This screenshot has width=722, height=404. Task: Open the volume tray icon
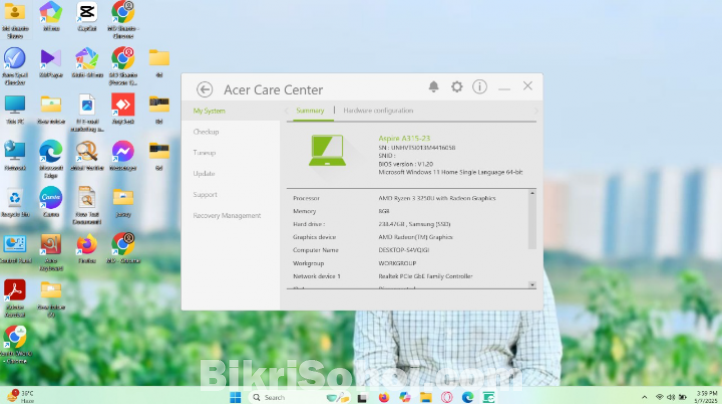click(671, 397)
